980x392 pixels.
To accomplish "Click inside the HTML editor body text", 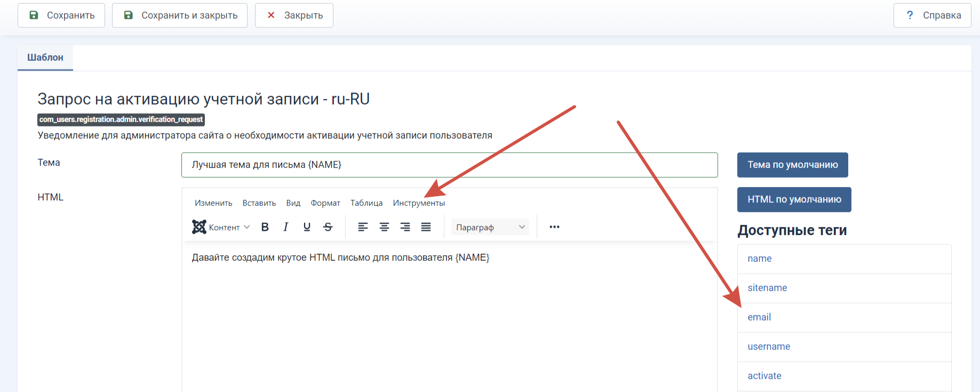I will coord(340,258).
